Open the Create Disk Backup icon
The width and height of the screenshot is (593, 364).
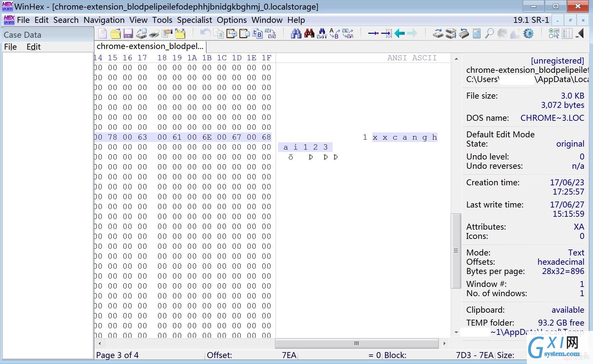(x=141, y=33)
